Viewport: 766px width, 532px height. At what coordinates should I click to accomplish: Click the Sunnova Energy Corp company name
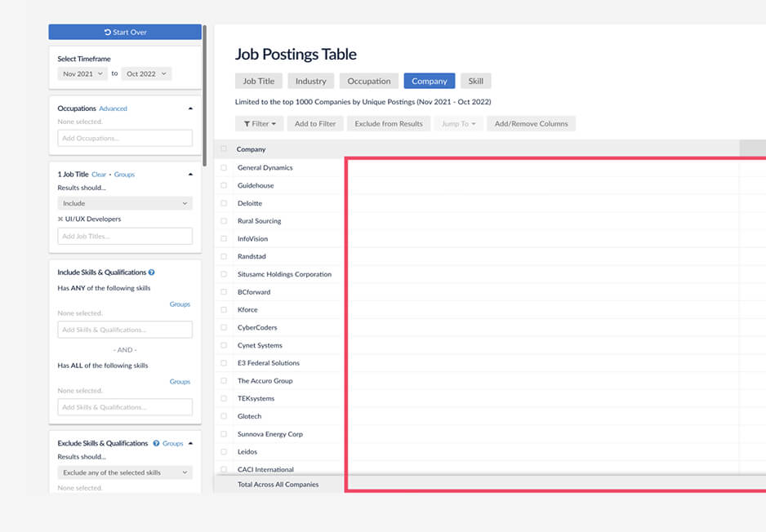tap(270, 434)
